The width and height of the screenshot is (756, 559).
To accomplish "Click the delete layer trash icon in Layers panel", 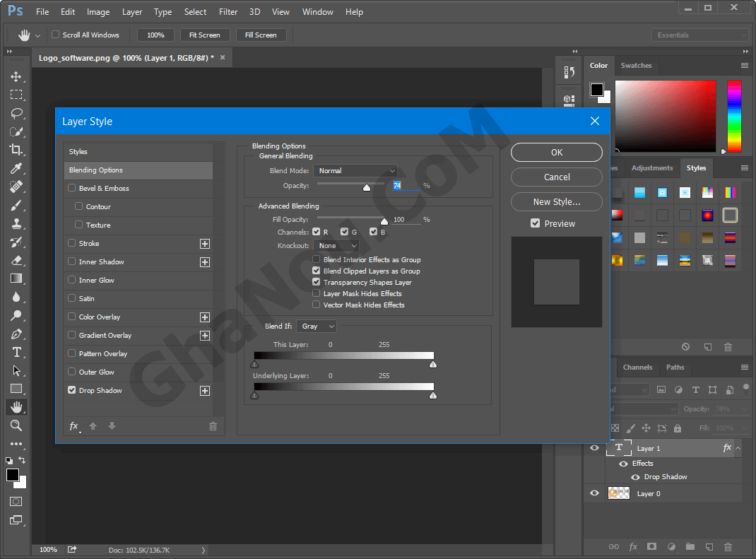I will (728, 546).
